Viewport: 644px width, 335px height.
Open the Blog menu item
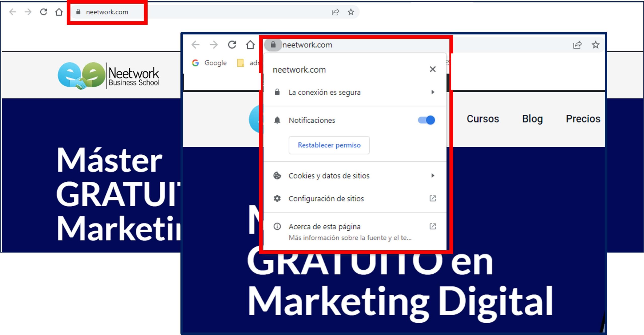click(x=532, y=119)
